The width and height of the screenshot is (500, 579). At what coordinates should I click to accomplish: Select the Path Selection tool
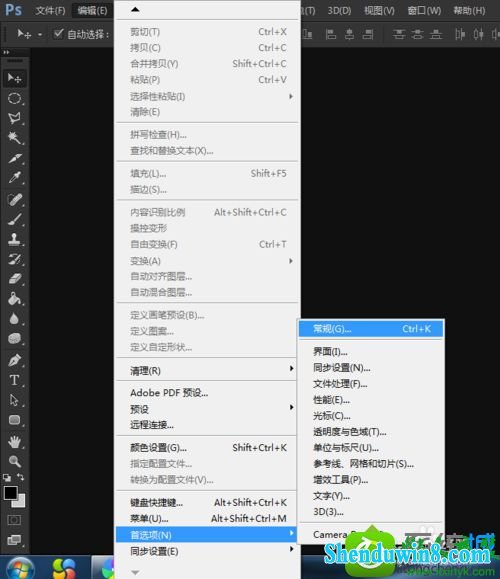coord(14,400)
